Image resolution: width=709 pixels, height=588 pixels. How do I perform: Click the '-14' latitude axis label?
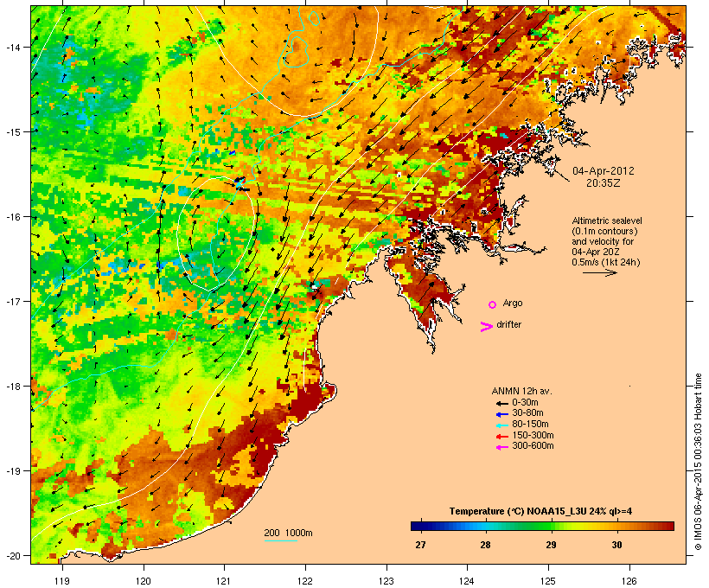pyautogui.click(x=12, y=47)
